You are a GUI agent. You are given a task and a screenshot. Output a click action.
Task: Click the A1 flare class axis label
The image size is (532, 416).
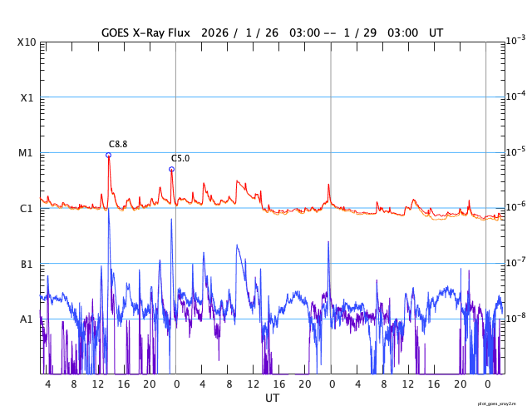(x=27, y=319)
